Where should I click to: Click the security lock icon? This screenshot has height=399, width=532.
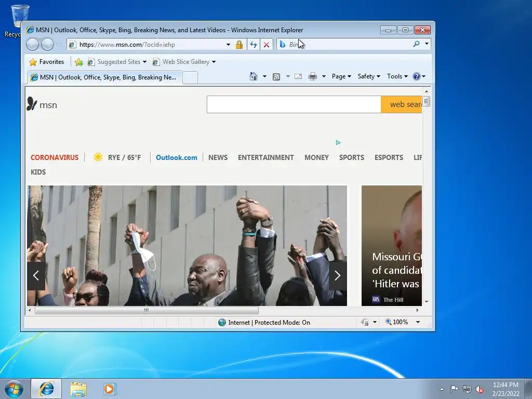239,45
